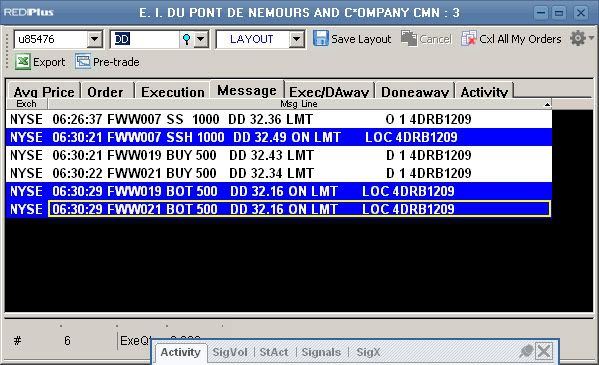Click the LAYOUT combo box text
Screen dimensions: 599x365
(252, 39)
